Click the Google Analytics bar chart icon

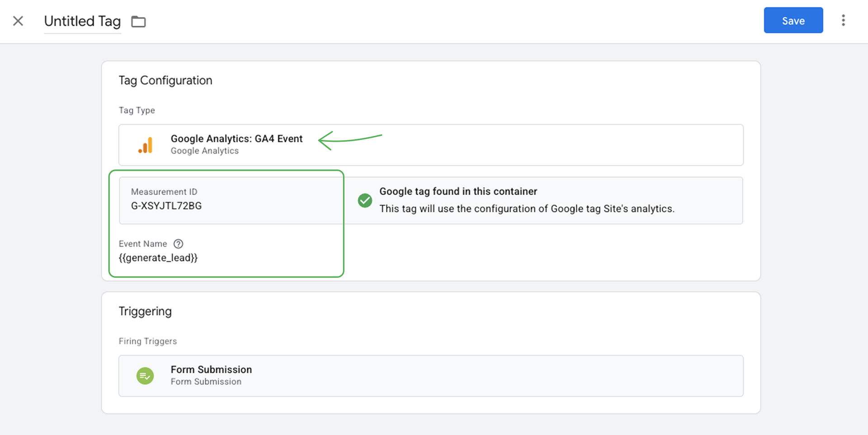(x=145, y=145)
